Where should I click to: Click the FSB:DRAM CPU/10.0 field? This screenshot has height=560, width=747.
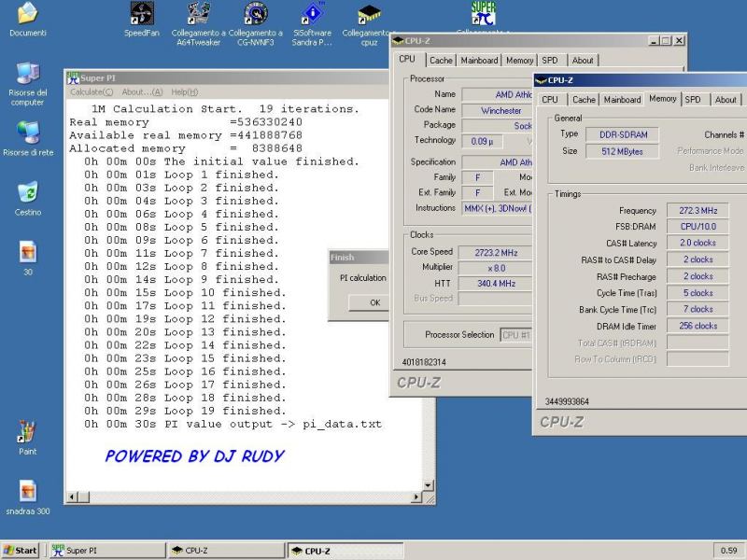[x=698, y=227]
